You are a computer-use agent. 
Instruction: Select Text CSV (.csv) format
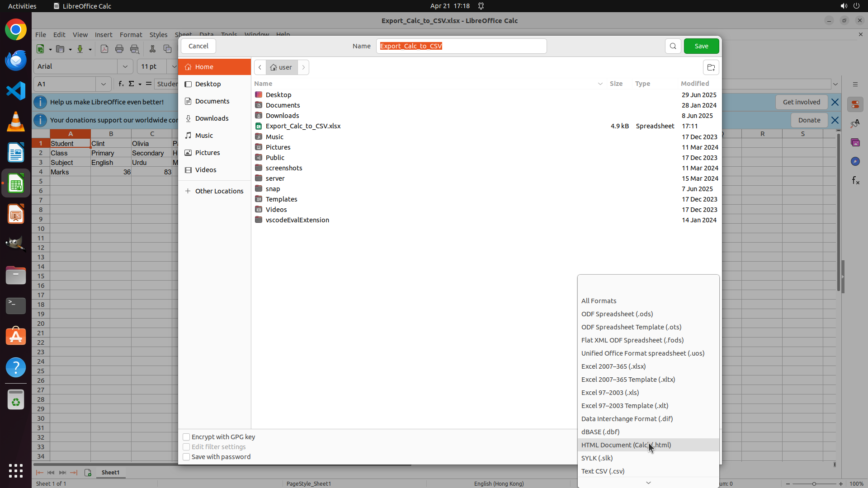pyautogui.click(x=603, y=471)
